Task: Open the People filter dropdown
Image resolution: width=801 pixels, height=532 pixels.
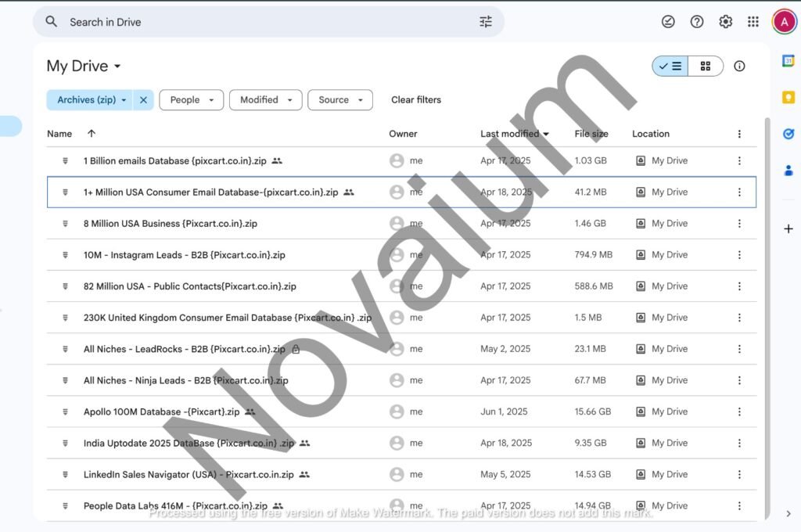Action: [191, 100]
